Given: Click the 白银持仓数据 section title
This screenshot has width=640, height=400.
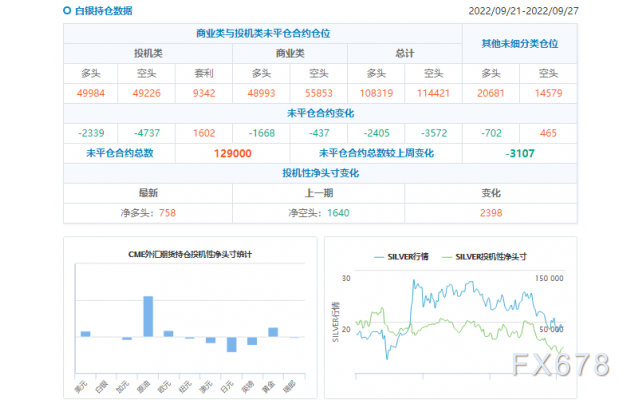Looking at the screenshot, I should click(104, 11).
